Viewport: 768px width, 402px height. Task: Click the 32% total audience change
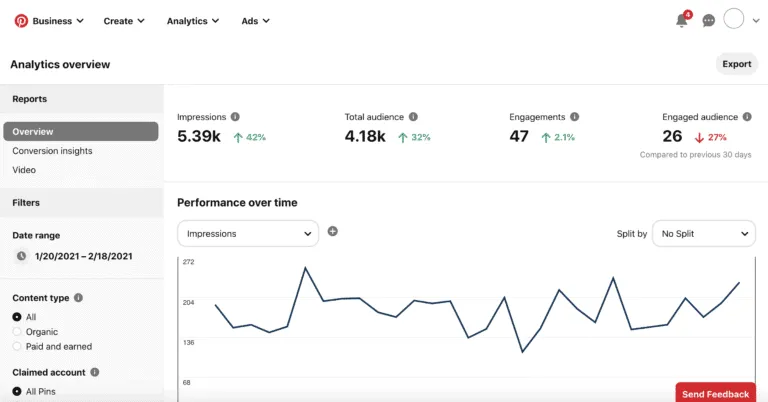(414, 138)
